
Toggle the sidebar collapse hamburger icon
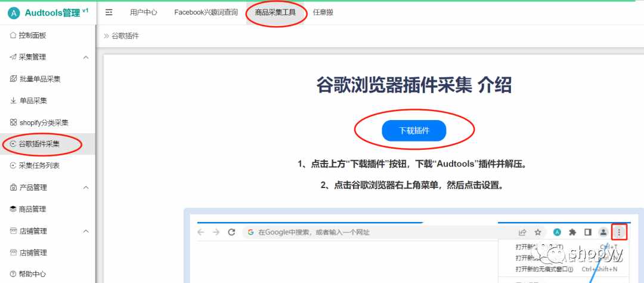pyautogui.click(x=109, y=13)
